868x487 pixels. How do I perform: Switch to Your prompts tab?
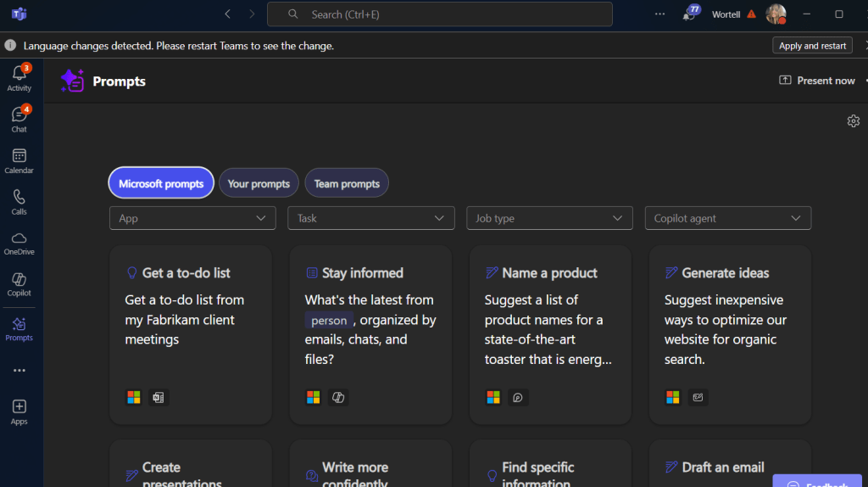coord(259,183)
